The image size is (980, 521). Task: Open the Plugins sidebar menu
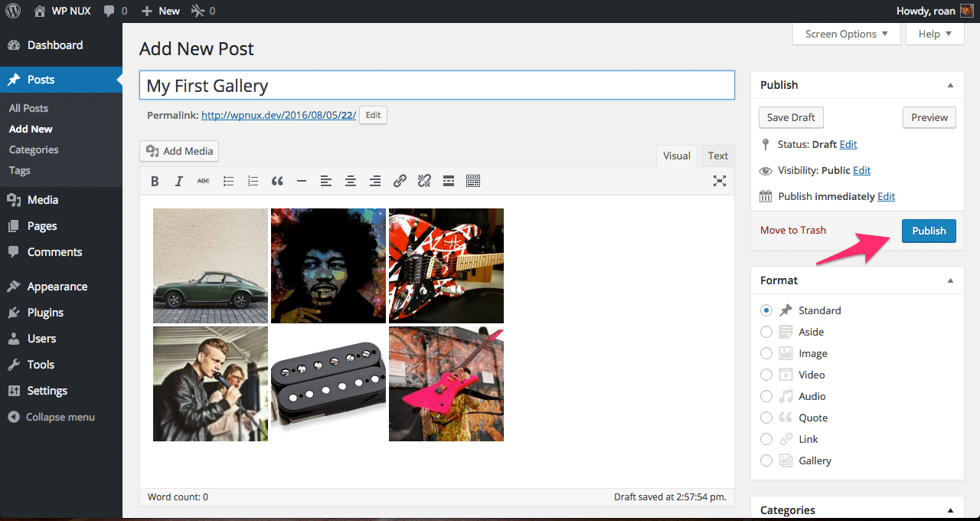tap(61, 313)
